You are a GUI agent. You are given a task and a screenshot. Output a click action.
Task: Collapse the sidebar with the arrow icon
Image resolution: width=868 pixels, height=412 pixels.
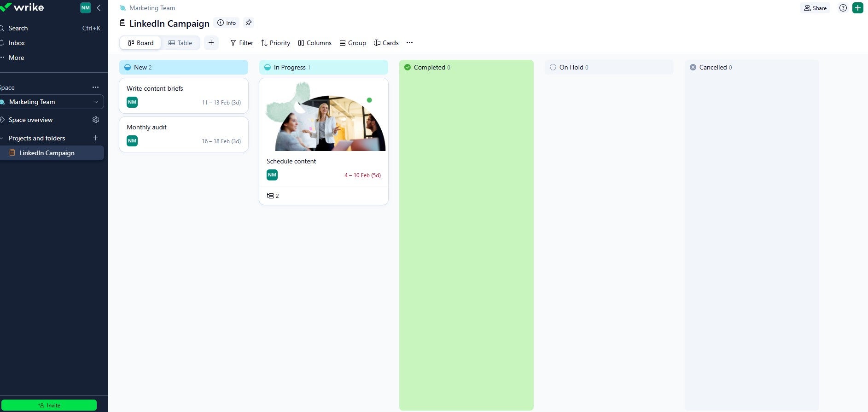click(x=99, y=8)
